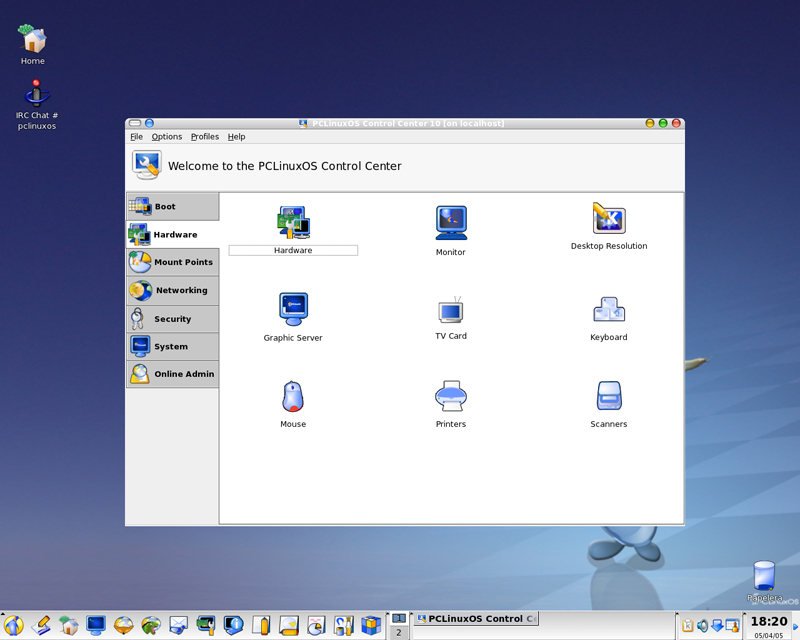Open the envelope mail client in panel
Image resolution: width=800 pixels, height=640 pixels.
pos(179,625)
